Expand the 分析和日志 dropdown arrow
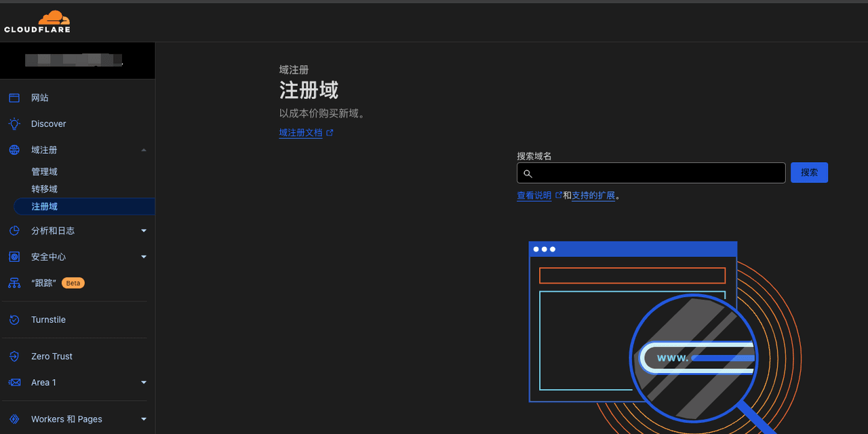Viewport: 868px width, 434px height. click(144, 231)
